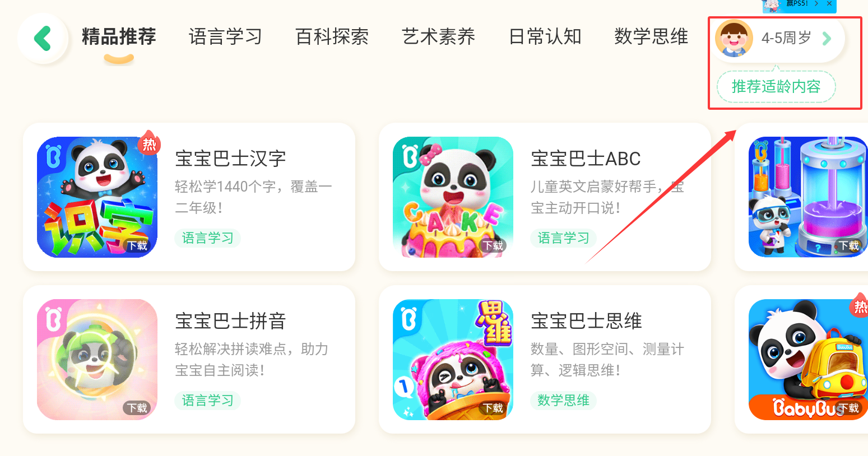Open the 日常认知 tab
Image resolution: width=868 pixels, height=456 pixels.
(545, 37)
